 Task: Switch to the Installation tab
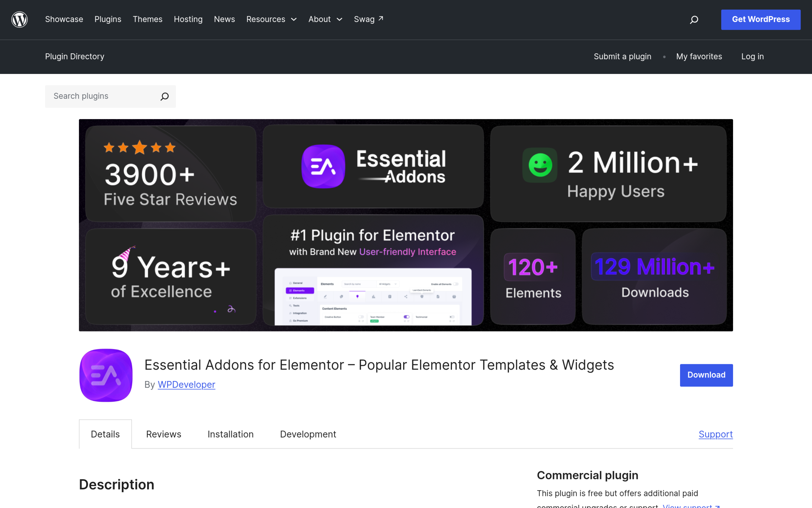[231, 434]
